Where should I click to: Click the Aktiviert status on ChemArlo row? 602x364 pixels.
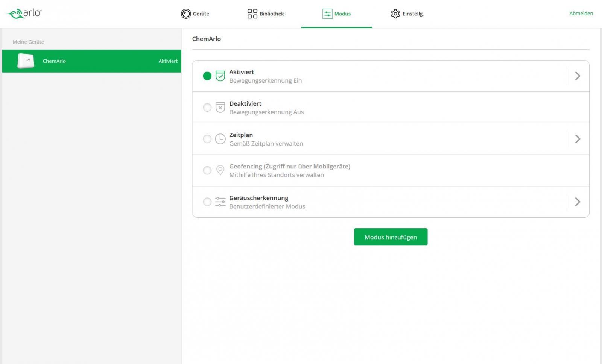(x=168, y=61)
